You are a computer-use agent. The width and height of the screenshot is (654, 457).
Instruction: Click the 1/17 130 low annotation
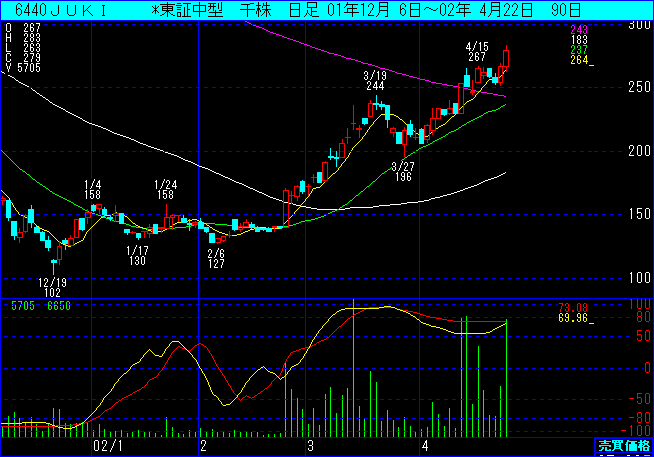pos(137,256)
